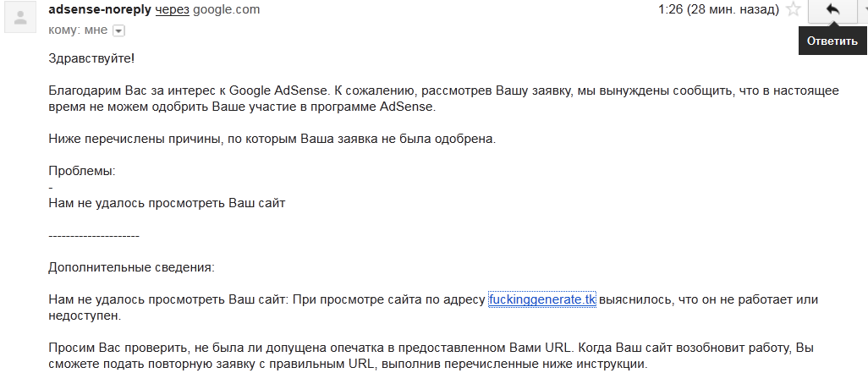Star this AdSense email

794,9
